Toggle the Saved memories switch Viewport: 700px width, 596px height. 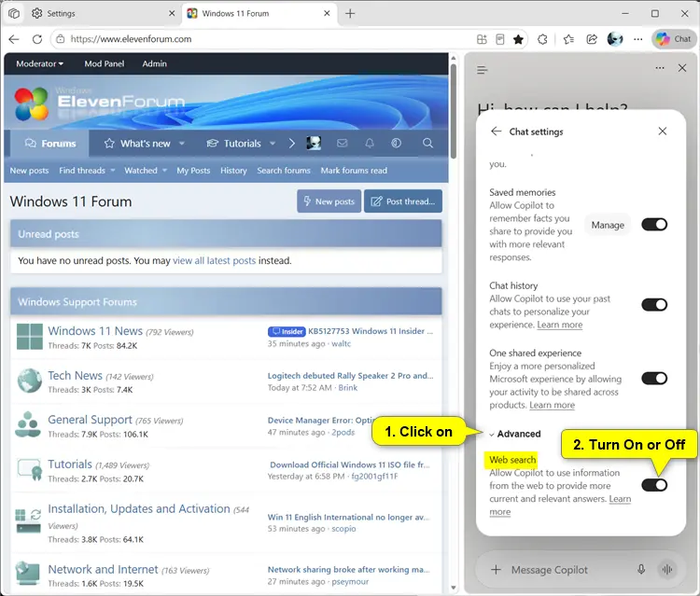(654, 225)
